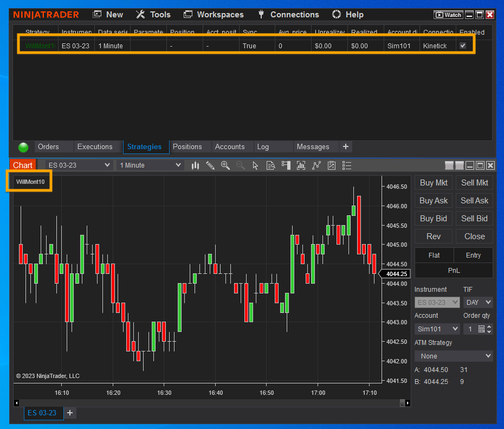
Task: Add a new tab in Control Center
Action: tap(346, 146)
